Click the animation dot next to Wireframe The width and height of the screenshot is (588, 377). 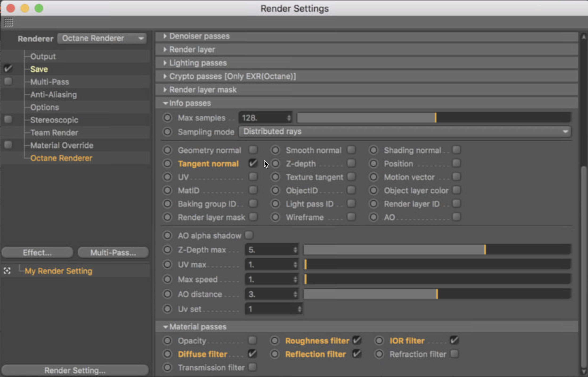(275, 217)
